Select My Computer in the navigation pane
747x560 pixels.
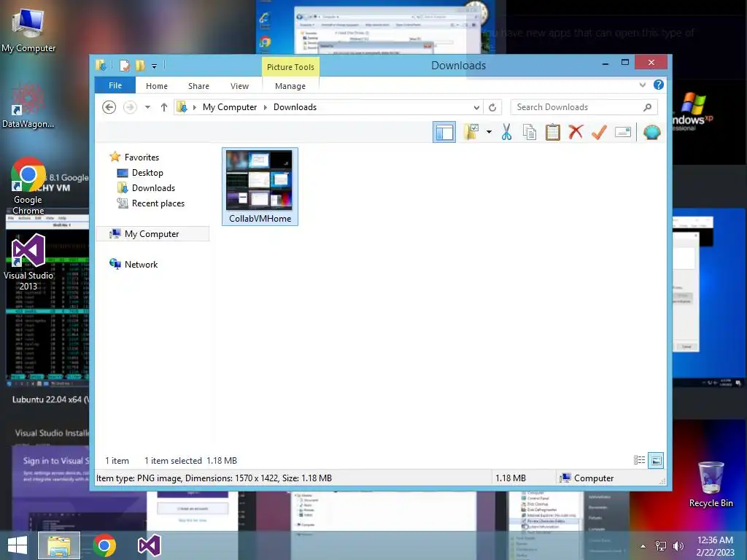(152, 234)
